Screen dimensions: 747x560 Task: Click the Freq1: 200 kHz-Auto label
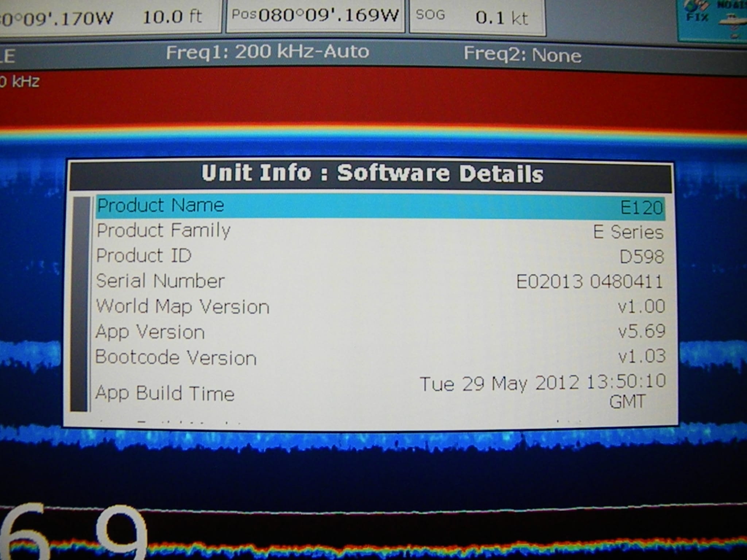click(x=267, y=52)
